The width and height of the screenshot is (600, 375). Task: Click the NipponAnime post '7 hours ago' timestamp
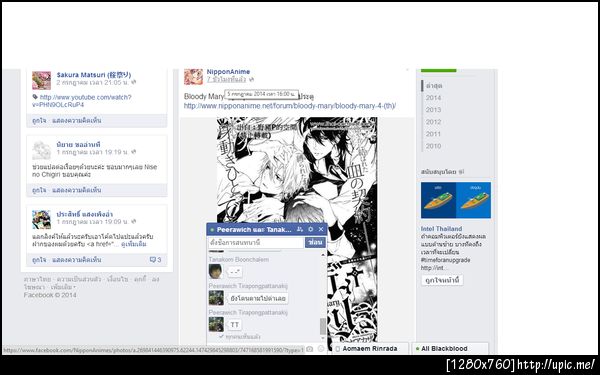[x=226, y=80]
